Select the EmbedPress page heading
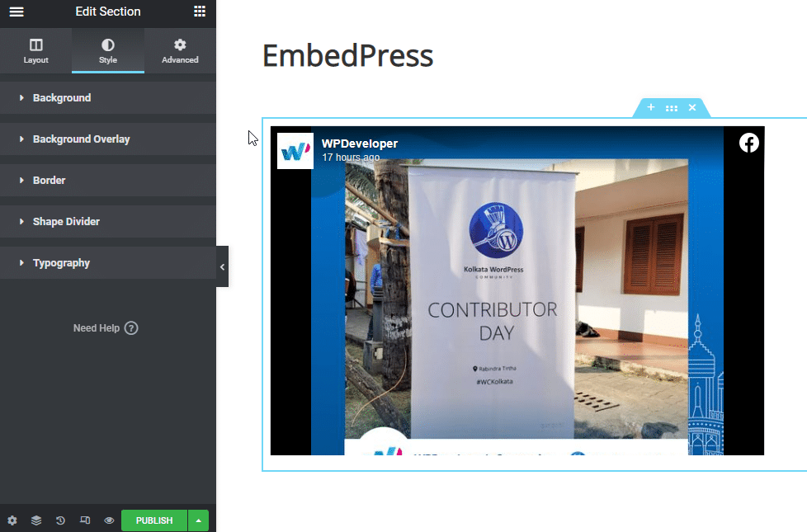This screenshot has width=807, height=532. tap(348, 55)
